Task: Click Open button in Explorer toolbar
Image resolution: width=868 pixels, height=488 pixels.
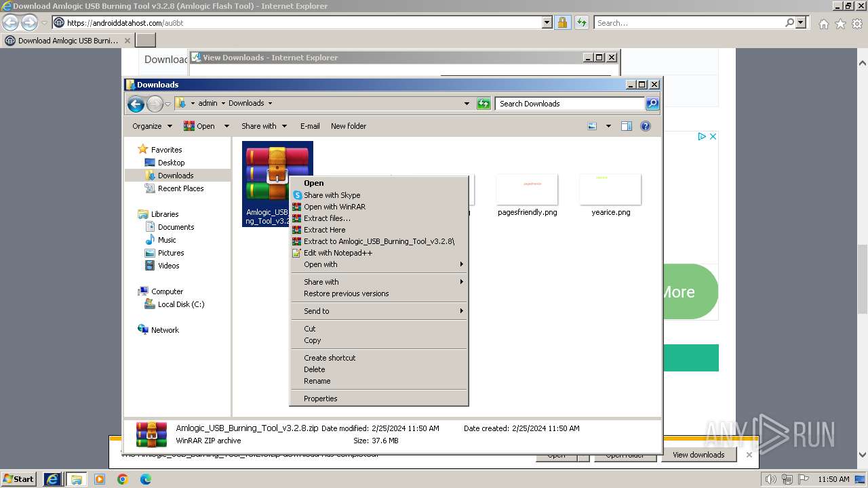Action: point(199,126)
